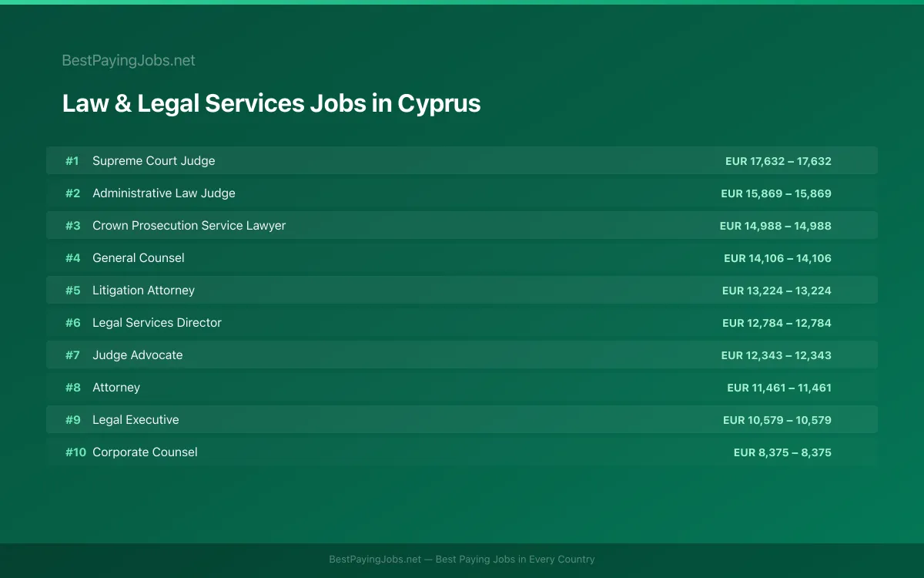Click the #6 rank number

click(72, 323)
